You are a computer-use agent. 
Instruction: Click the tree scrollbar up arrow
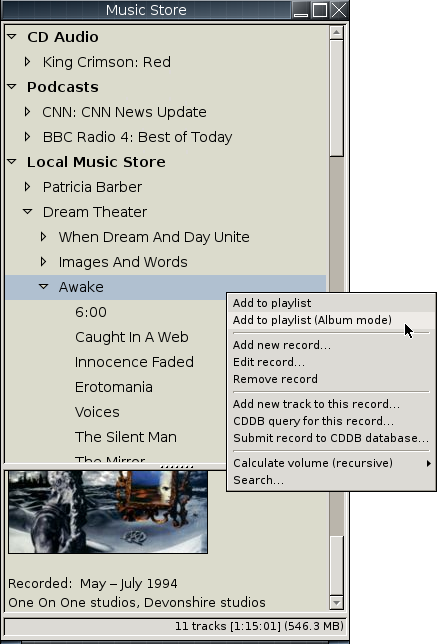[336, 32]
